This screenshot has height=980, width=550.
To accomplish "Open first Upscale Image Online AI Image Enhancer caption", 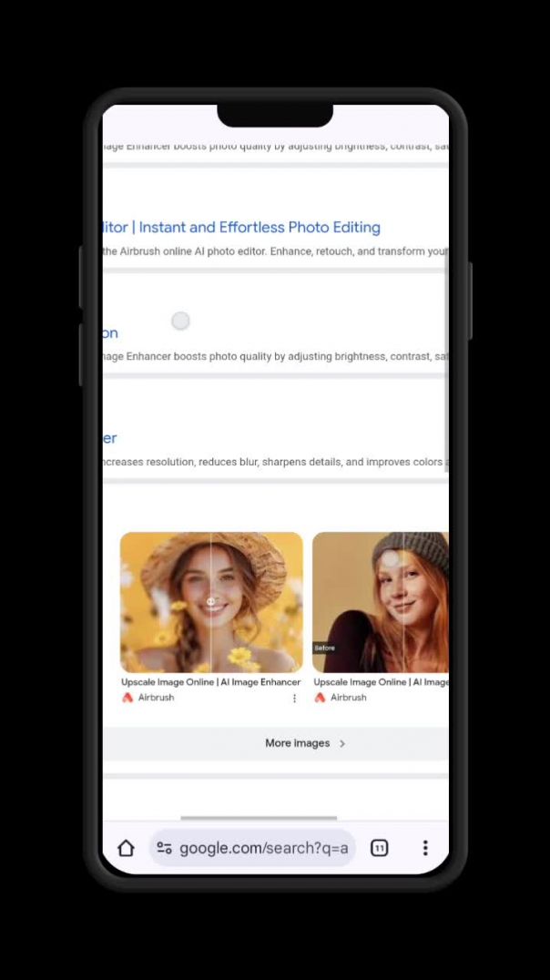I will point(210,682).
